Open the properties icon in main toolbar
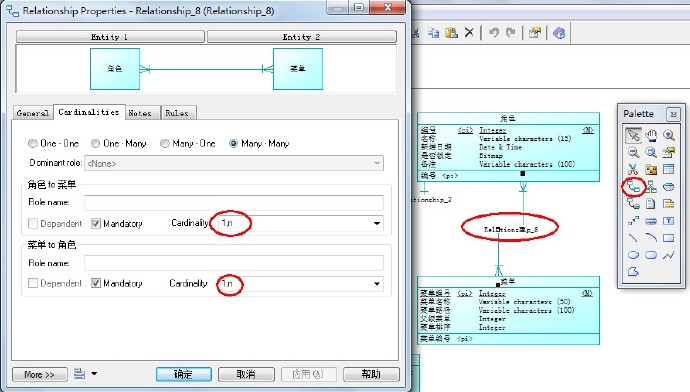690x392 pixels. (535, 33)
